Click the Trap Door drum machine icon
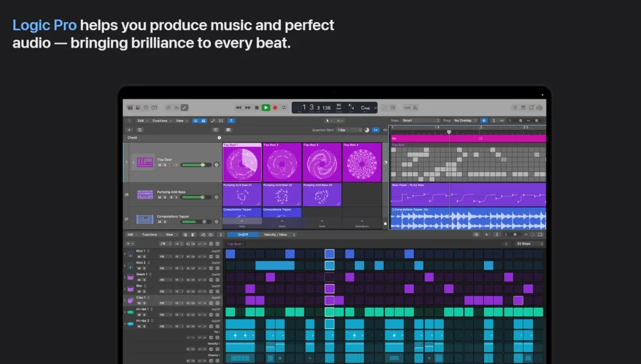The image size is (641, 364). click(x=145, y=162)
